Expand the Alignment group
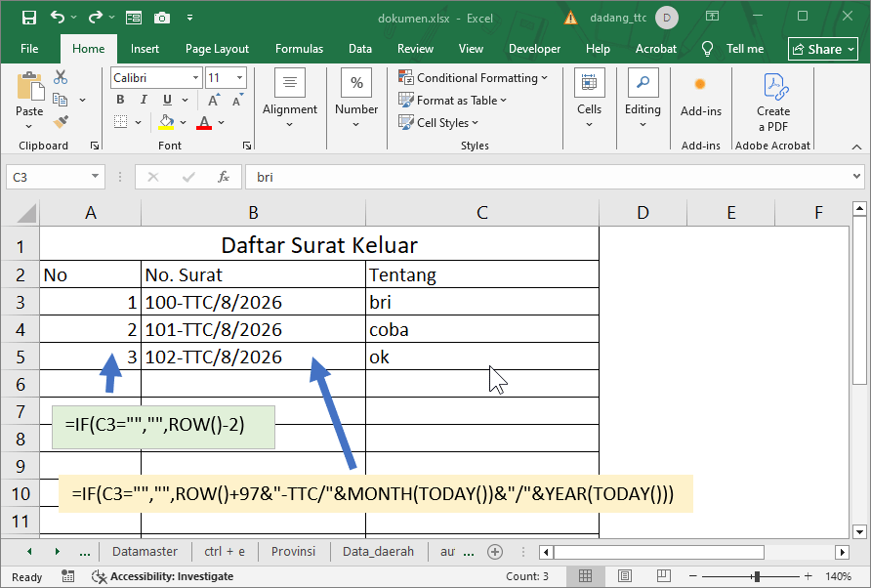 [289, 99]
